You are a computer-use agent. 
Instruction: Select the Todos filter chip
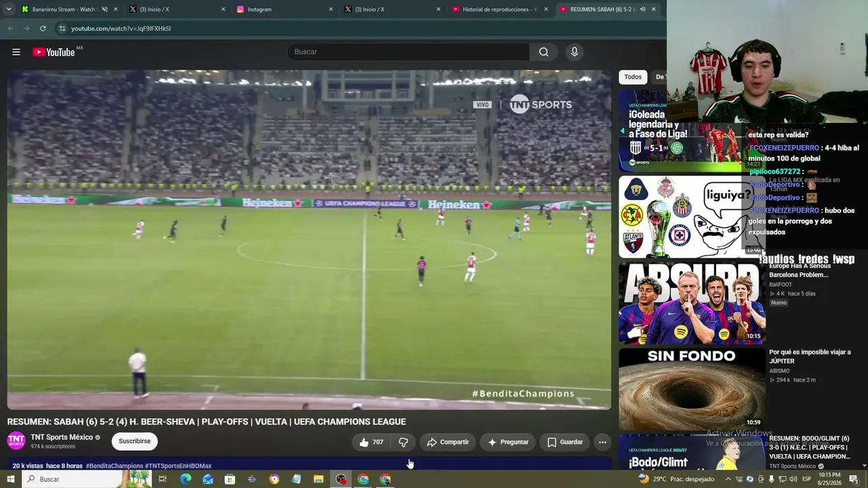(x=633, y=77)
